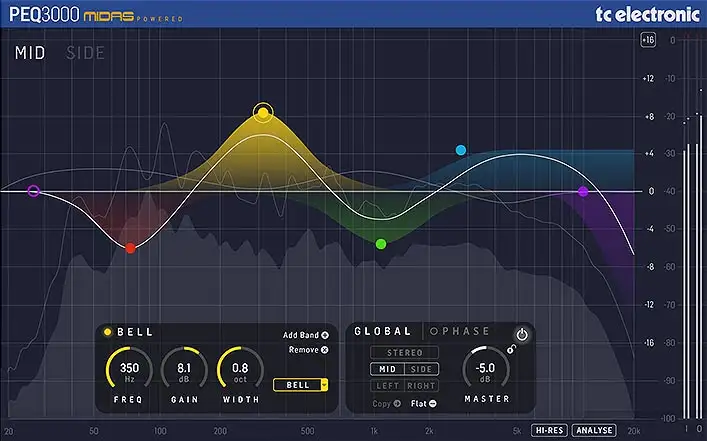Click the tc electronic logo

[x=647, y=14]
